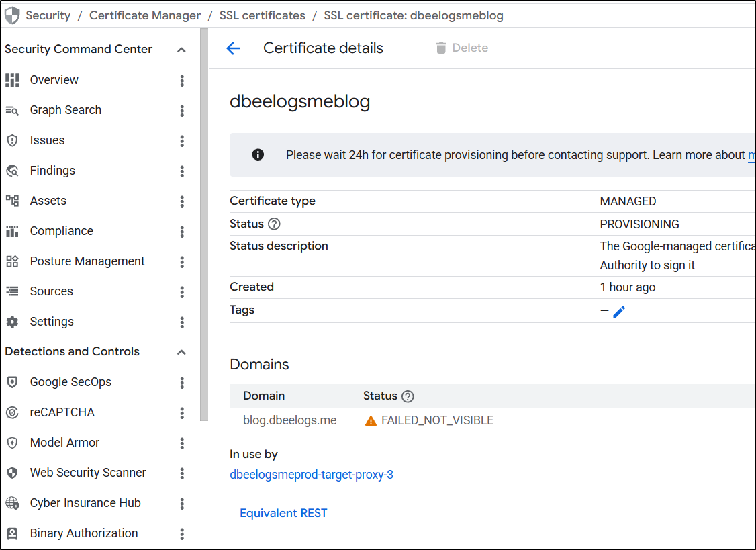The image size is (756, 550).
Task: Click the info icon in the provisioning notice
Action: (x=258, y=155)
